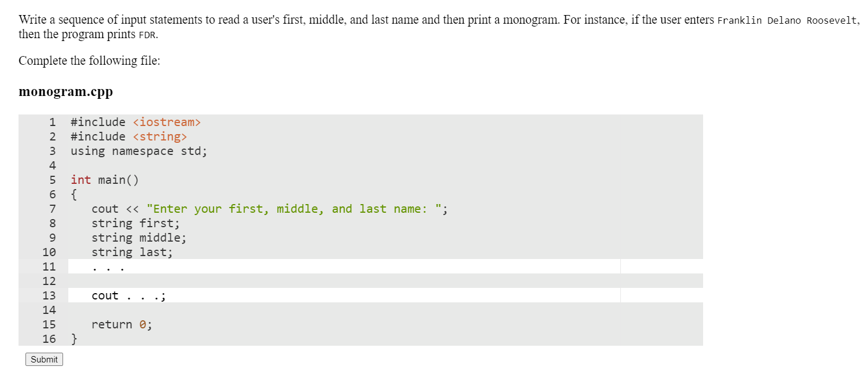868x370 pixels.
Task: Click the 'FDR' output text in instructions
Action: (148, 35)
